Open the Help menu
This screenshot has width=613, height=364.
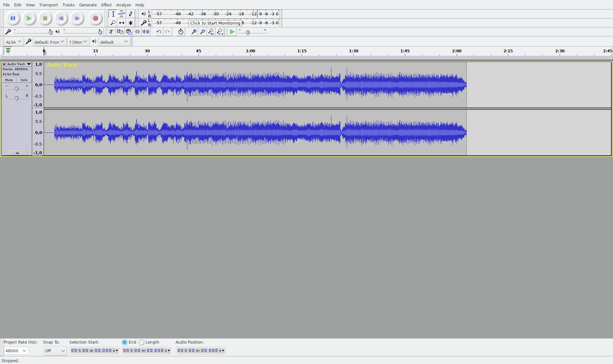(140, 5)
